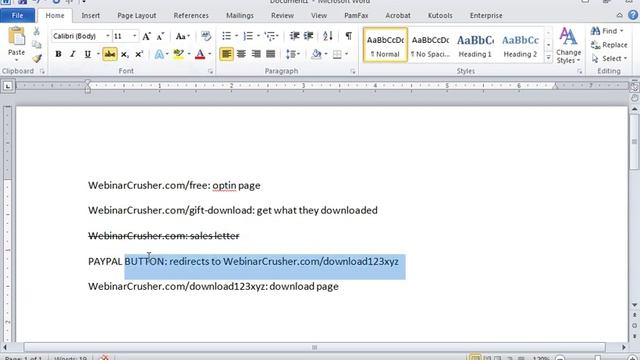Viewport: 640px width, 360px height.
Task: Open the Font dialog box launcher
Action: click(x=211, y=71)
